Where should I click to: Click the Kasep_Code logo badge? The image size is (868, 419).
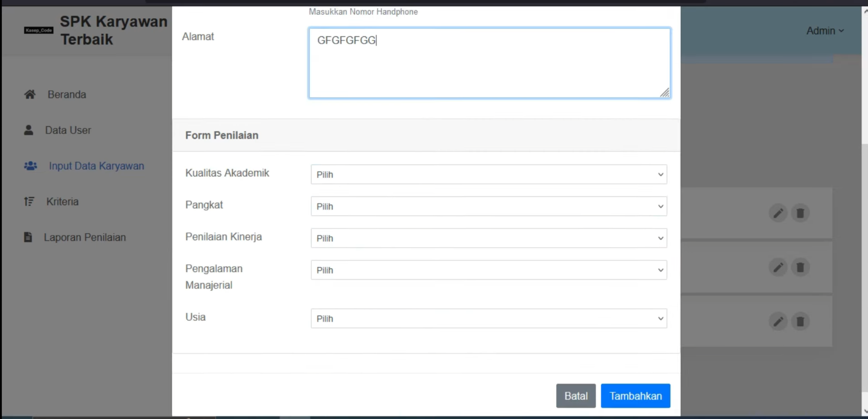[x=39, y=30]
